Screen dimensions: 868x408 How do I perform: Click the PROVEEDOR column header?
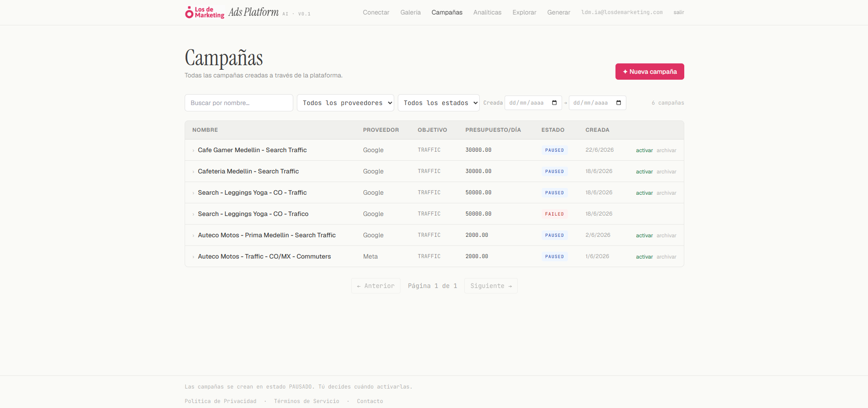(x=381, y=130)
